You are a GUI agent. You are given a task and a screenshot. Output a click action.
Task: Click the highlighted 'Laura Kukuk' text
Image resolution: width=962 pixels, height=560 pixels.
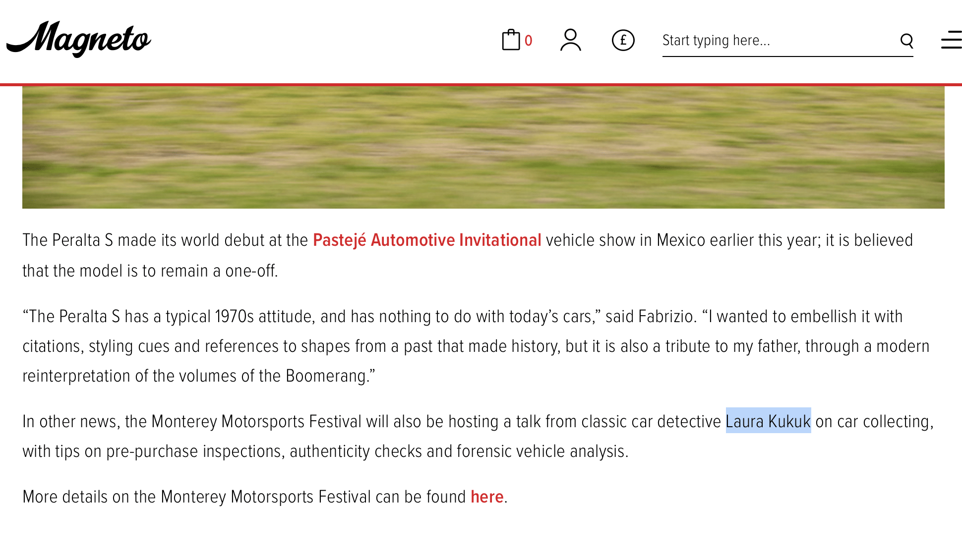pos(768,422)
